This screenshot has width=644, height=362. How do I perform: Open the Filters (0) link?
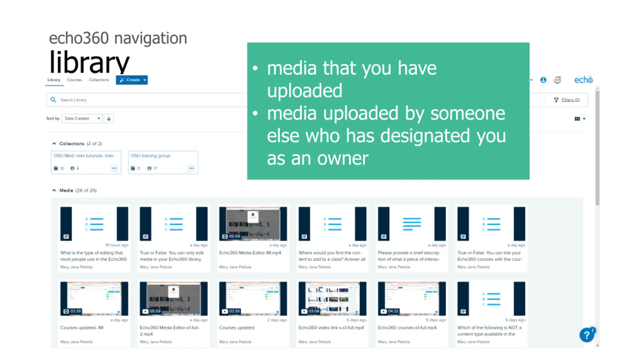click(x=571, y=100)
